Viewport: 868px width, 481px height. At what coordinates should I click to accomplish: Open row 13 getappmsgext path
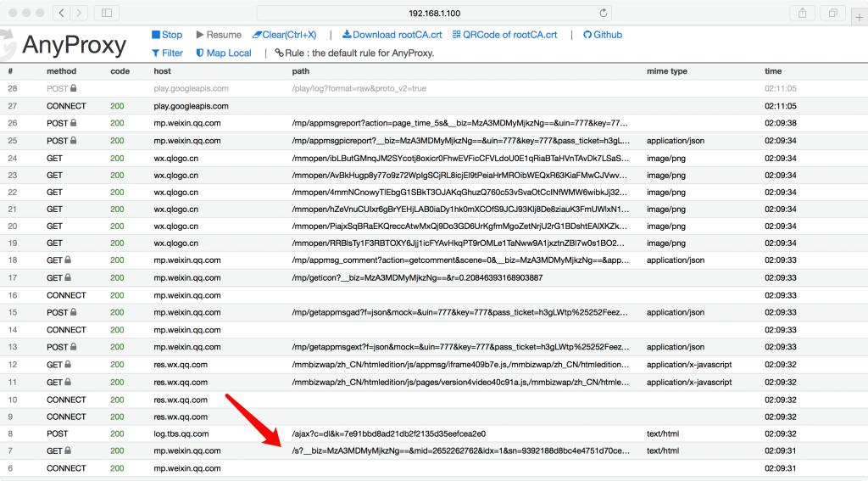[460, 347]
